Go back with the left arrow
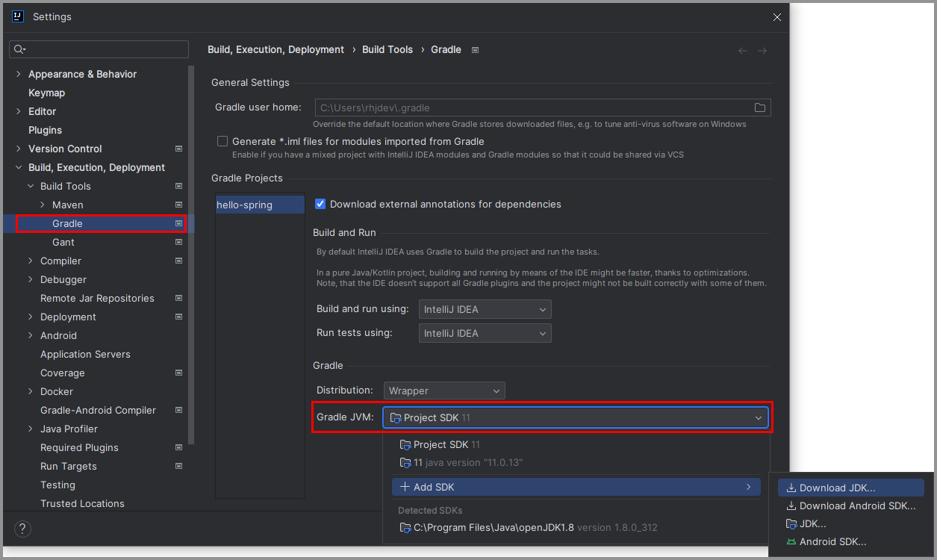Screen dimensions: 937x560 pos(742,51)
